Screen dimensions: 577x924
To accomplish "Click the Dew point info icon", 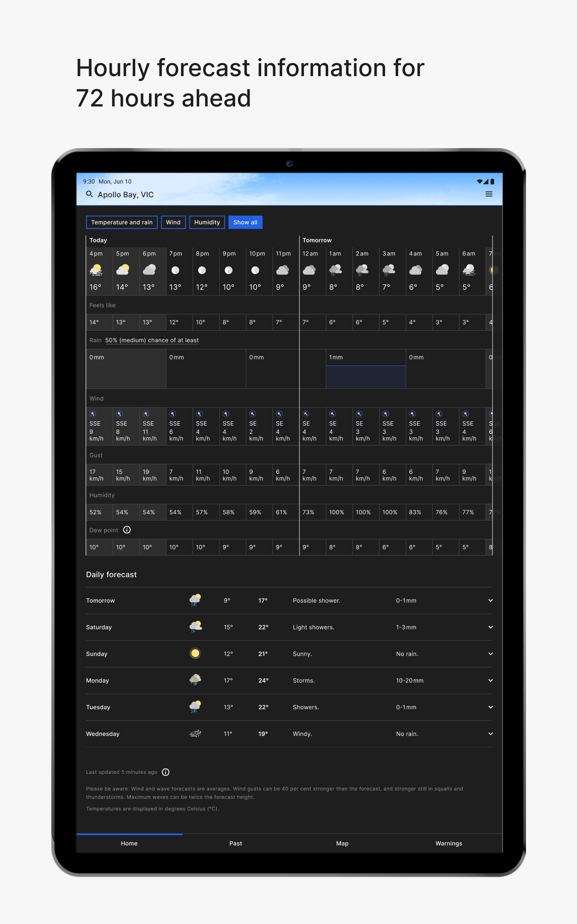I will pyautogui.click(x=127, y=529).
